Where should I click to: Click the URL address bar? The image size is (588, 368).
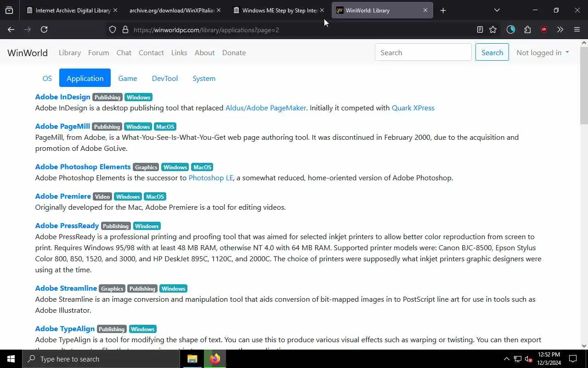tap(294, 30)
